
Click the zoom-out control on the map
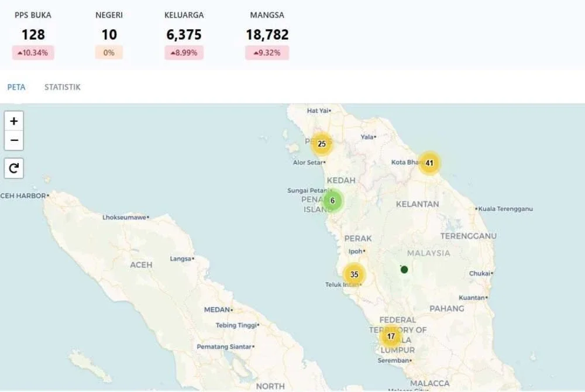click(x=13, y=140)
